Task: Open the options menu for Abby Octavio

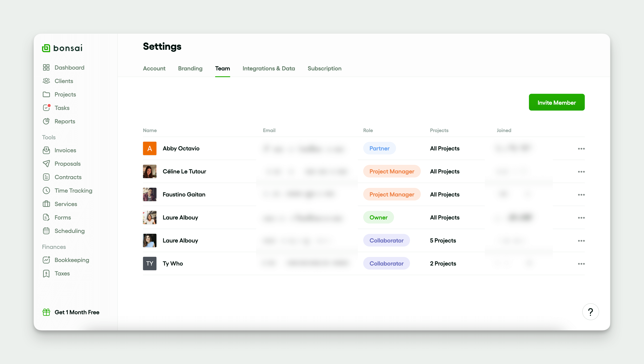Action: (581, 149)
